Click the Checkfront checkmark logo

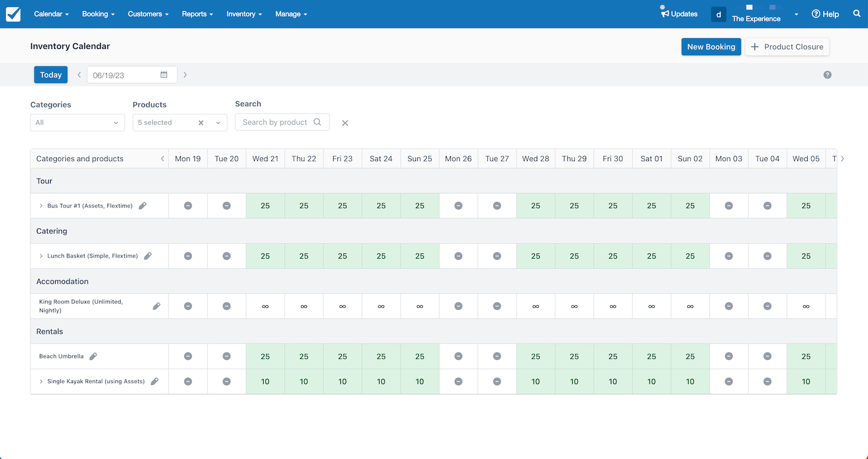13,14
